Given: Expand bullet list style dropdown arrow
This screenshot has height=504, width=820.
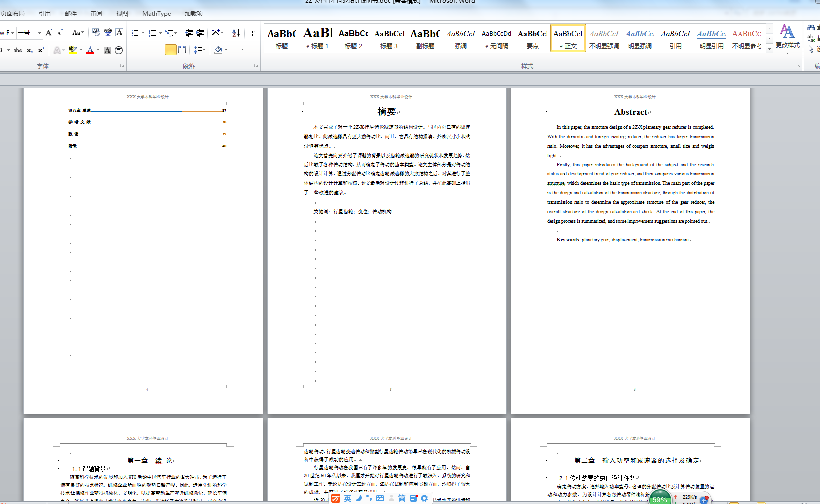Looking at the screenshot, I should pyautogui.click(x=143, y=33).
